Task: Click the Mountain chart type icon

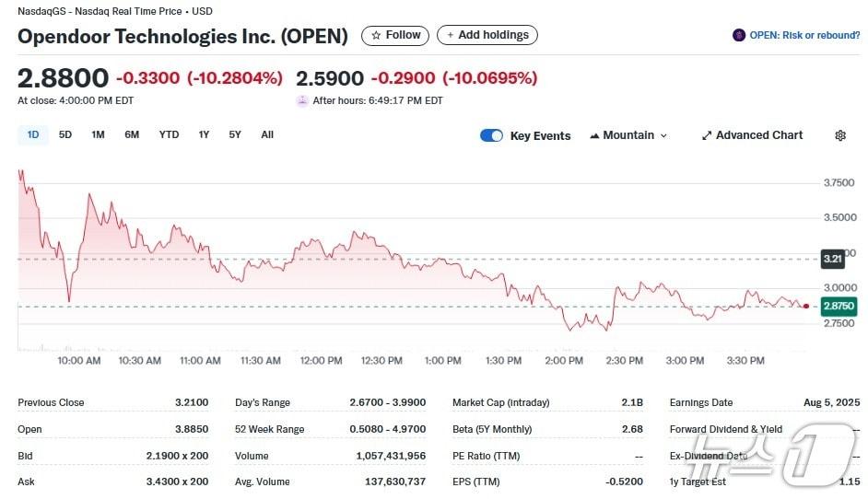Action: click(594, 135)
